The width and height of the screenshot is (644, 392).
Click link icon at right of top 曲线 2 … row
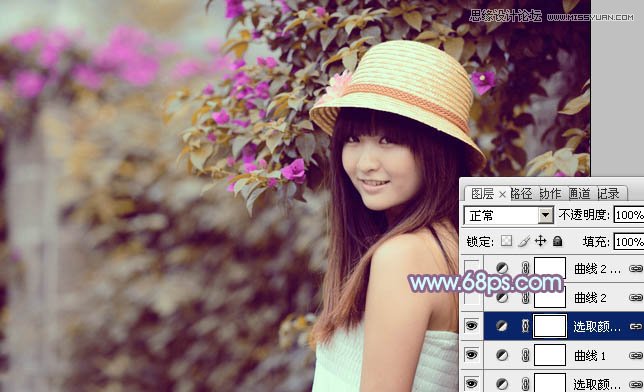point(636,269)
